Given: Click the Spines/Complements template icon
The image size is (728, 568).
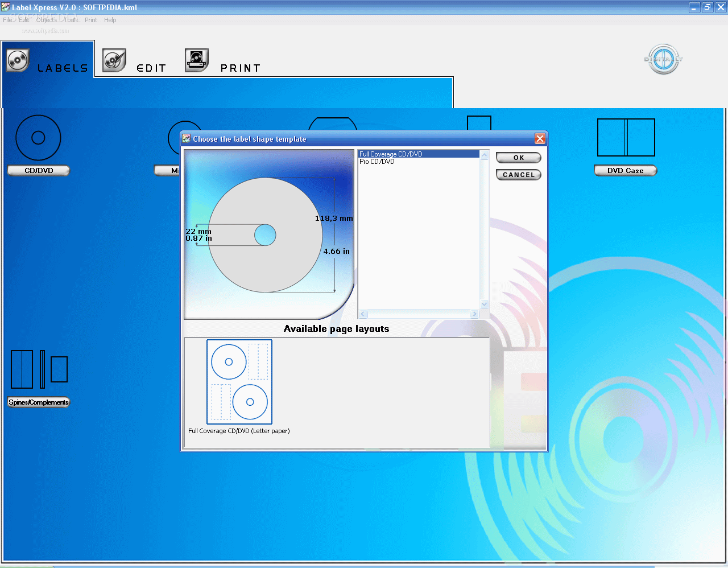Looking at the screenshot, I should point(38,369).
